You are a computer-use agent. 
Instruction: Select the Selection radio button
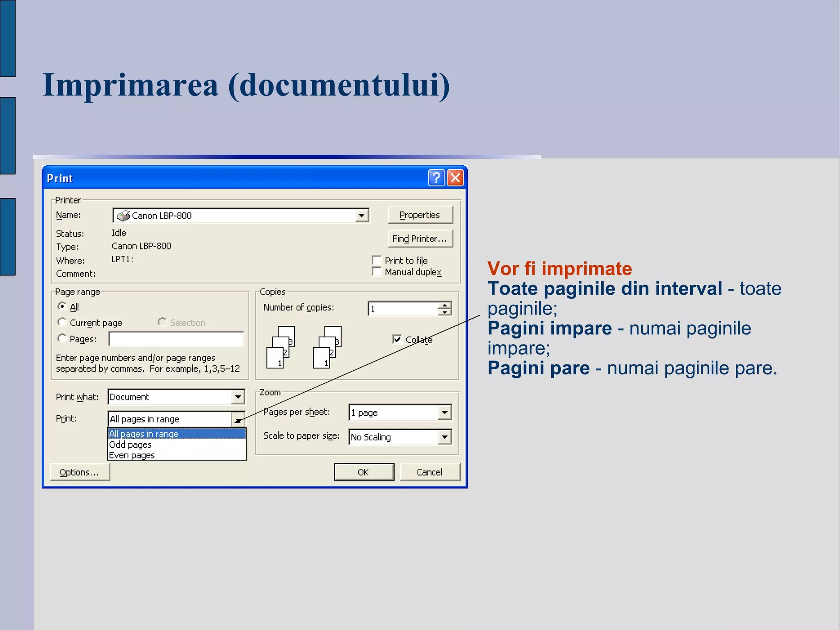(x=162, y=322)
